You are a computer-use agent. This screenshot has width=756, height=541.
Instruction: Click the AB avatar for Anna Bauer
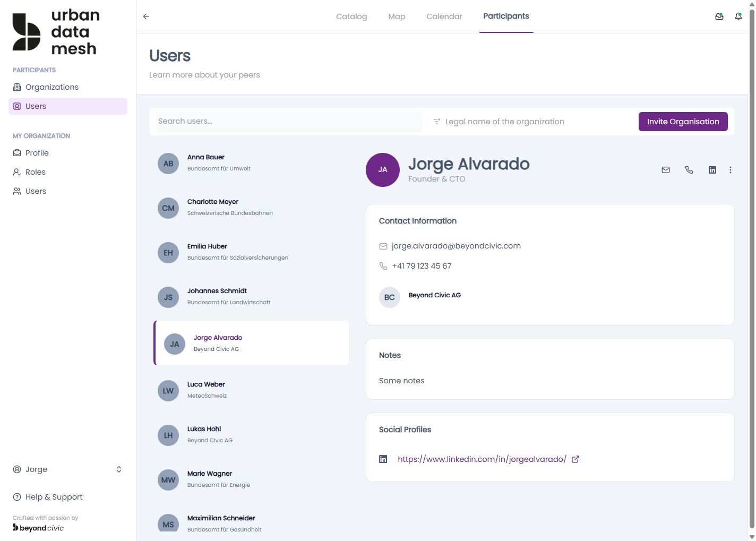tap(168, 164)
